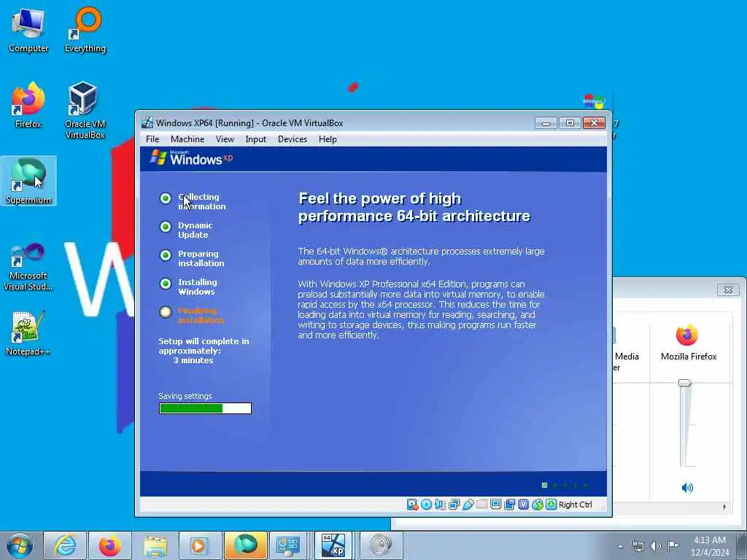Close the Windows XP64 VirtualBox window
Image resolution: width=747 pixels, height=560 pixels.
coord(594,123)
